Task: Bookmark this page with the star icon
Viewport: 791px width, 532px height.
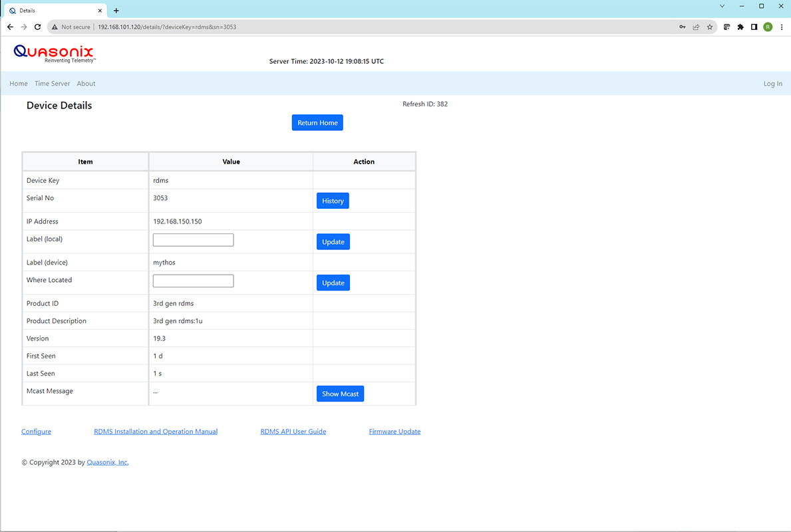Action: click(710, 27)
